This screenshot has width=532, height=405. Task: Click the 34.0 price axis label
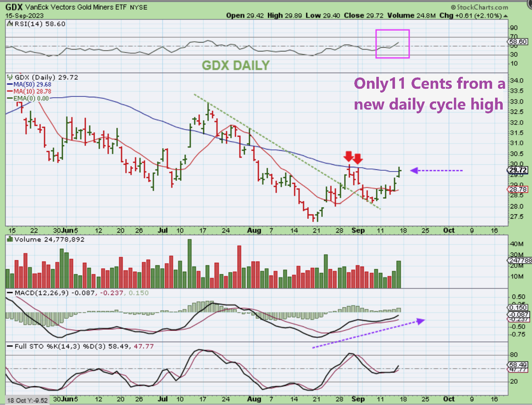(517, 81)
